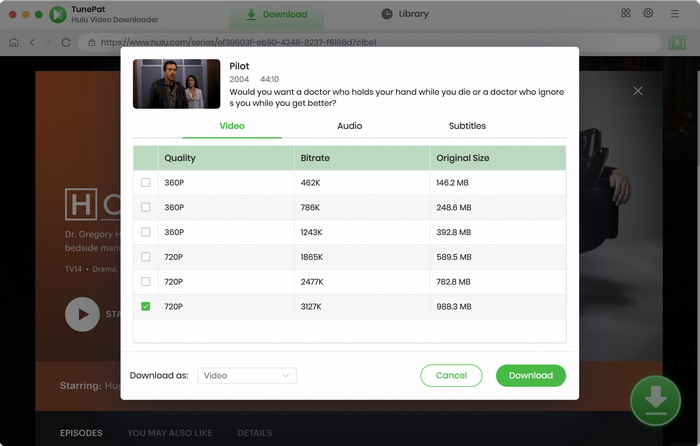
Task: Switch to the Subtitles tab
Action: pos(467,126)
